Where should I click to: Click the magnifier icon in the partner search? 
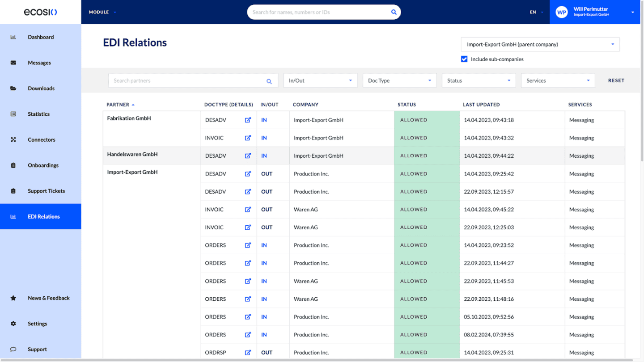(x=269, y=81)
